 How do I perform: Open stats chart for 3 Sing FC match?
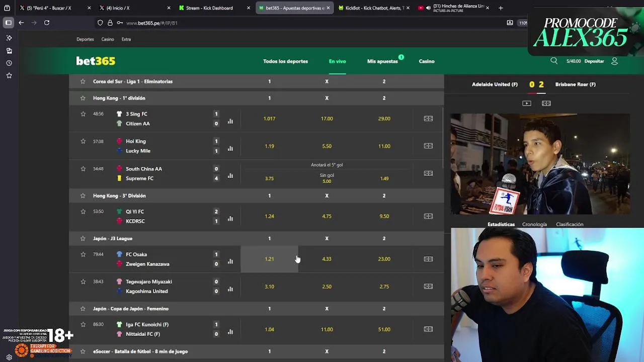tap(230, 121)
